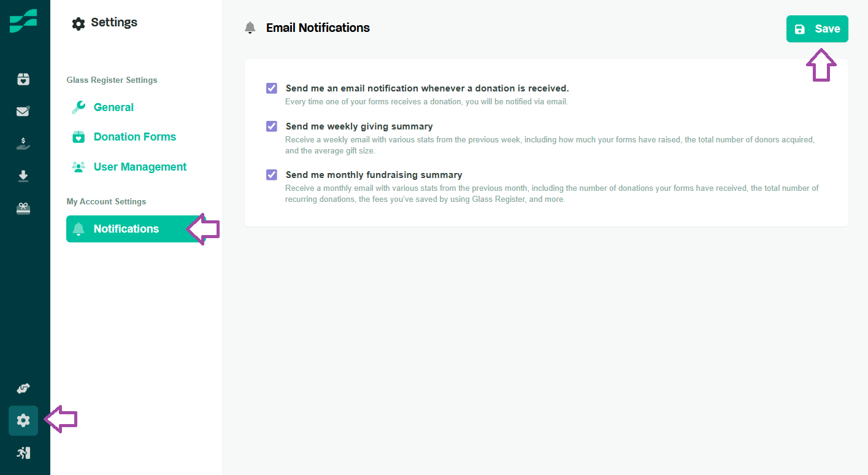Uncheck donation received email notification checkbox
The width and height of the screenshot is (868, 475).
point(272,88)
